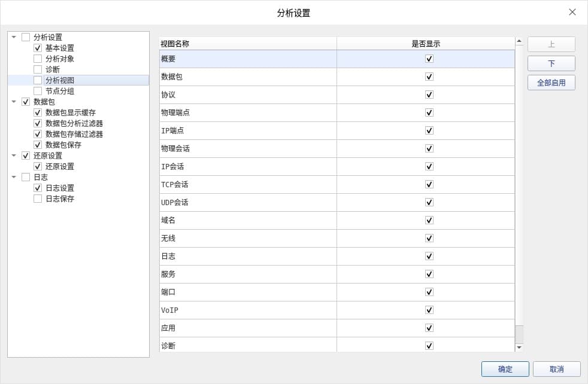Open the 节点分组 settings page
Viewport: 588px width, 384px height.
[60, 91]
